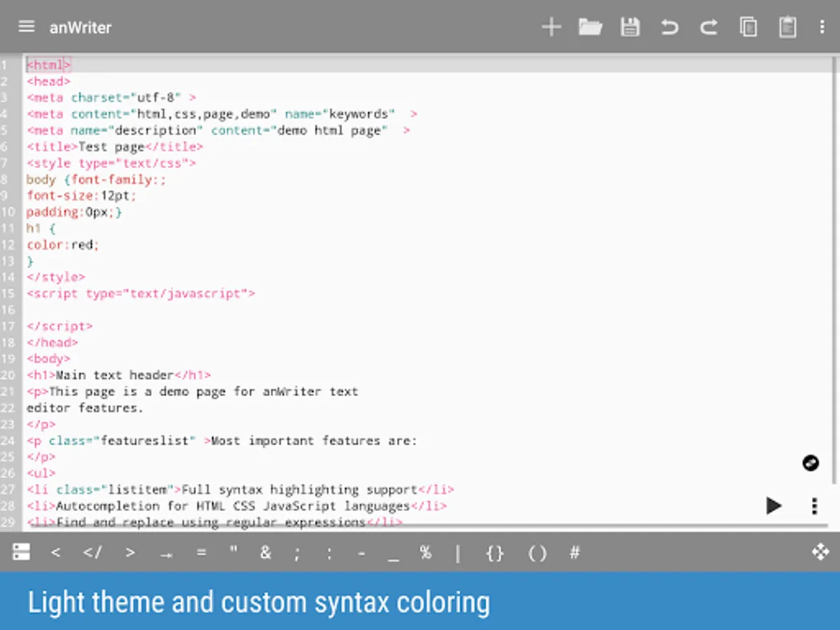Click the Main text header h1 line
Screen dimensions: 840x630
pyautogui.click(x=119, y=375)
